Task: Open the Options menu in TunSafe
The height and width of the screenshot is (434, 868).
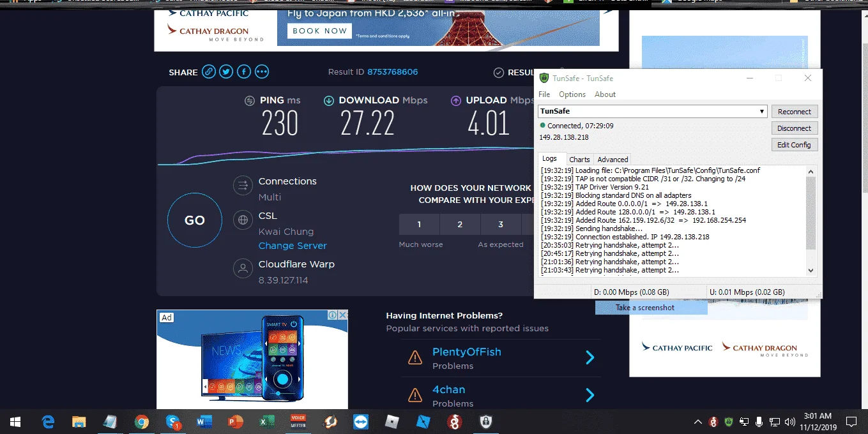Action: [x=572, y=94]
